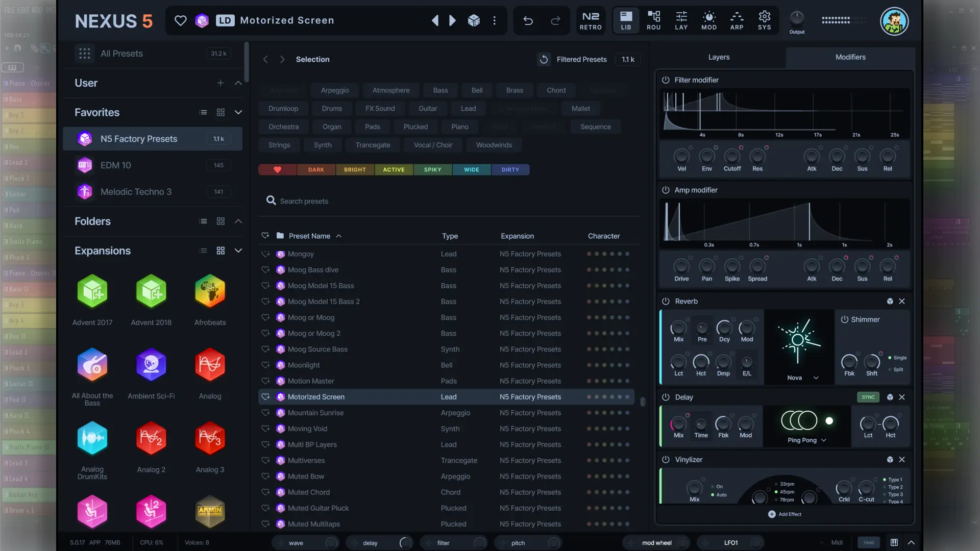Switch to the Layers tab
The height and width of the screenshot is (551, 980).
click(x=719, y=57)
